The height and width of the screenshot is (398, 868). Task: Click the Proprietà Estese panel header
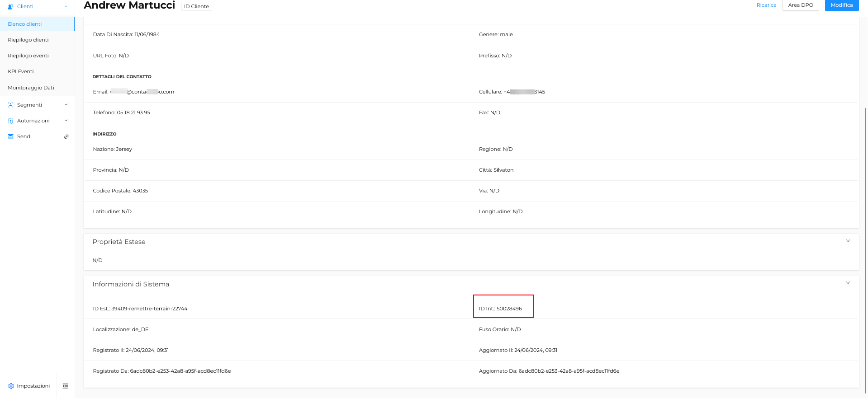(x=471, y=242)
